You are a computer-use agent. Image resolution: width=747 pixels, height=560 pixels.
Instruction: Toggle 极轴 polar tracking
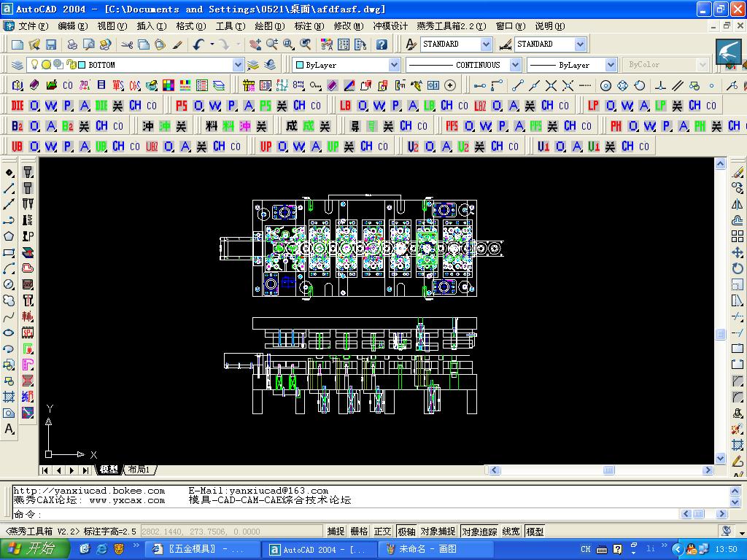[x=406, y=532]
